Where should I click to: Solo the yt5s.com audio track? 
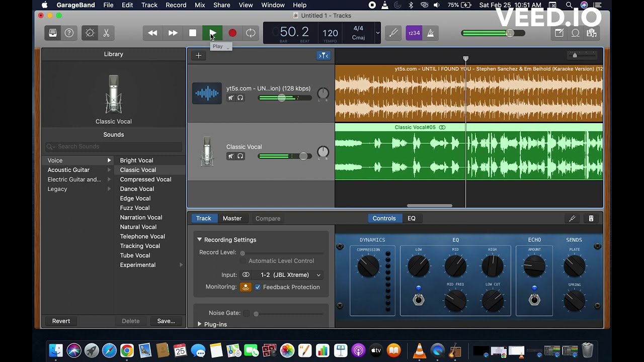(x=240, y=98)
